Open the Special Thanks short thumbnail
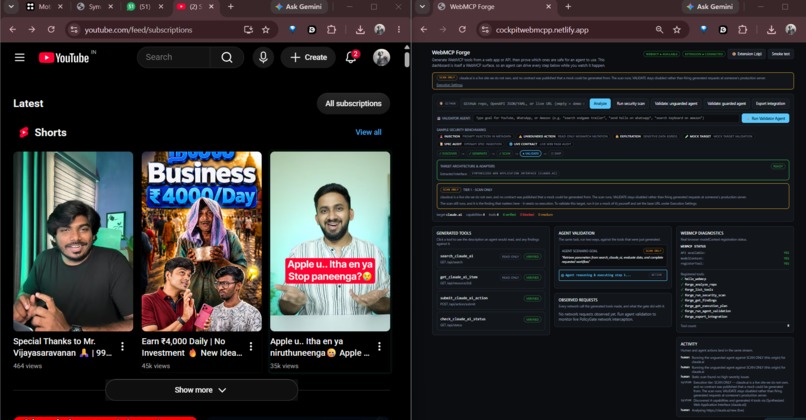The width and height of the screenshot is (806, 420). (73, 241)
